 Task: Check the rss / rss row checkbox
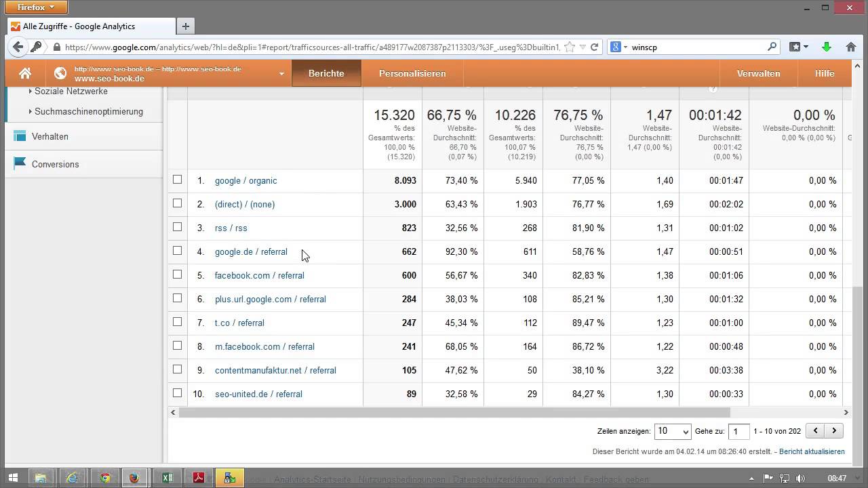(177, 227)
